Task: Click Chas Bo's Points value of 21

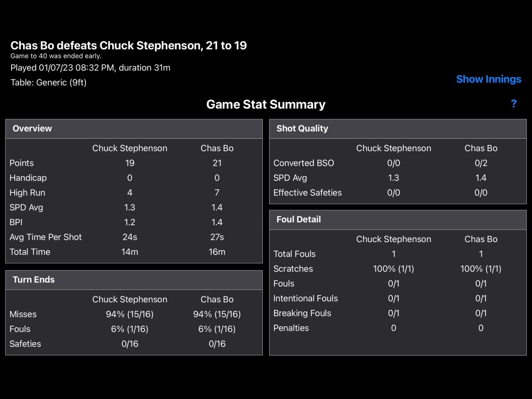Action: 217,163
